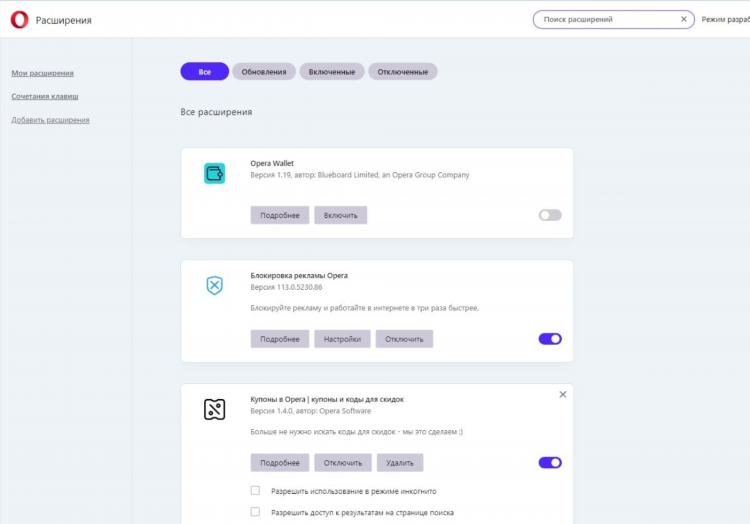Click the Расширения page title
The height and width of the screenshot is (524, 750).
coord(64,20)
